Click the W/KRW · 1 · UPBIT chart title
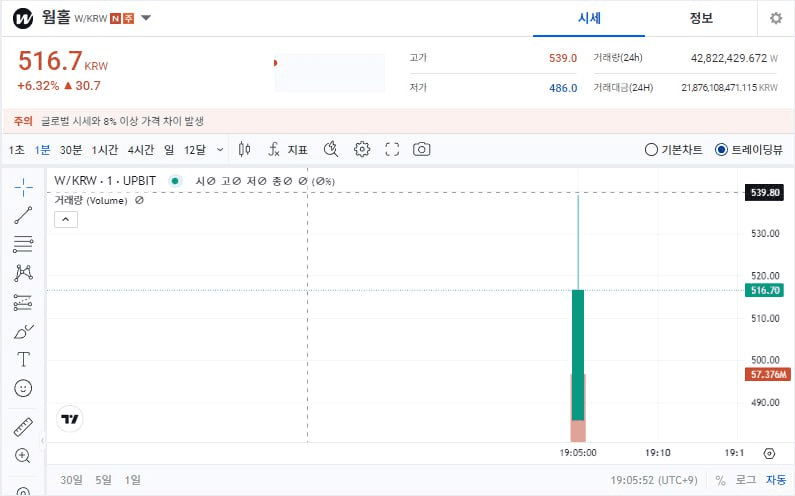795x496 pixels. click(x=105, y=181)
